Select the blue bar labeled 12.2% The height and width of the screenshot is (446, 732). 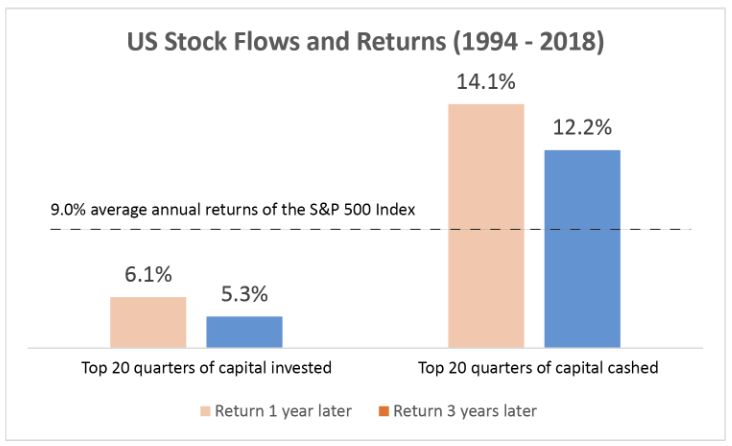581,248
